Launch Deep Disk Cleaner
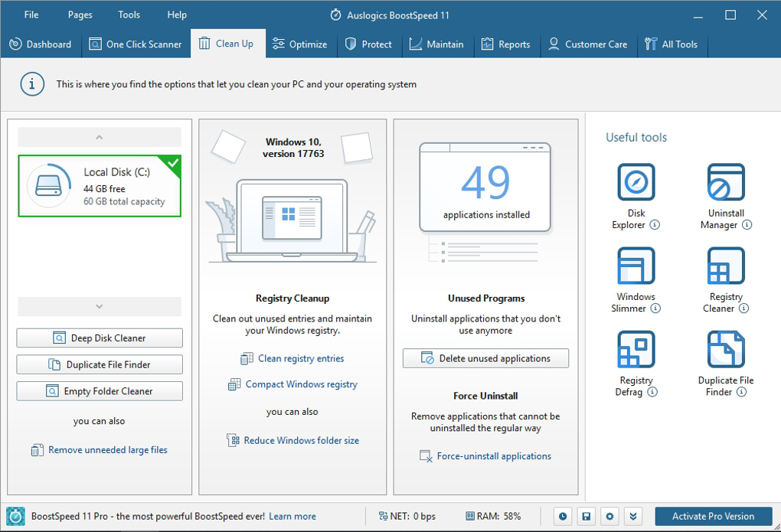This screenshot has width=781, height=532. [100, 338]
